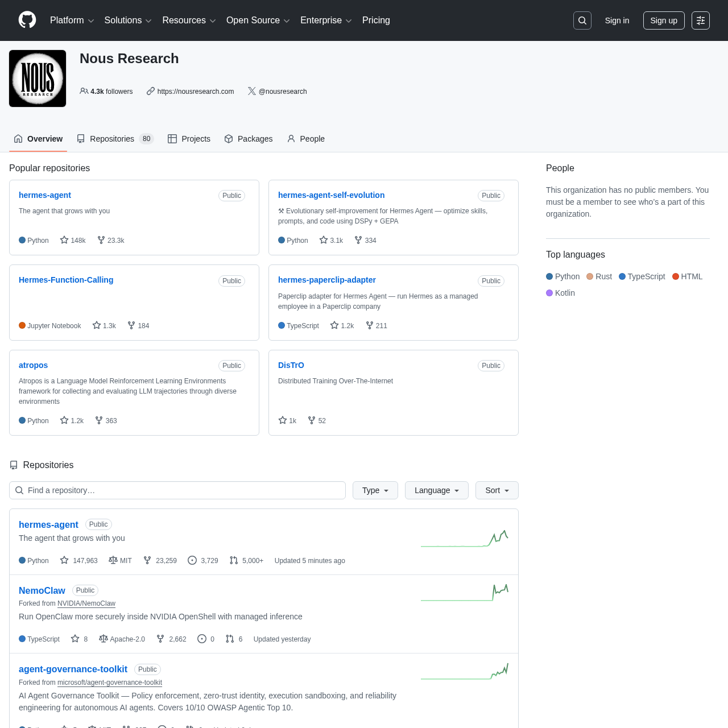
Task: Click the Nous Research avatar image
Action: point(38,78)
